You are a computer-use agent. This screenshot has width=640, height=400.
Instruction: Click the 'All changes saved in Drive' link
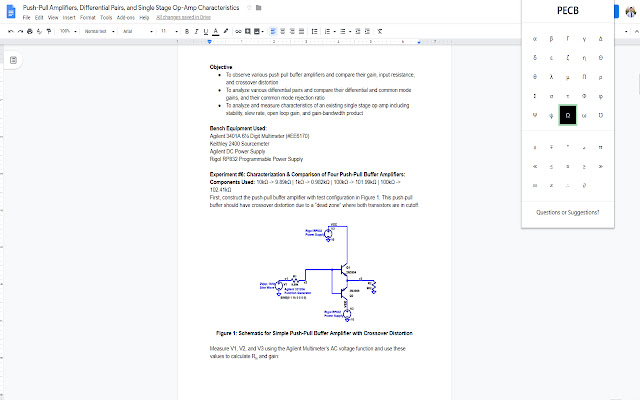pos(183,18)
